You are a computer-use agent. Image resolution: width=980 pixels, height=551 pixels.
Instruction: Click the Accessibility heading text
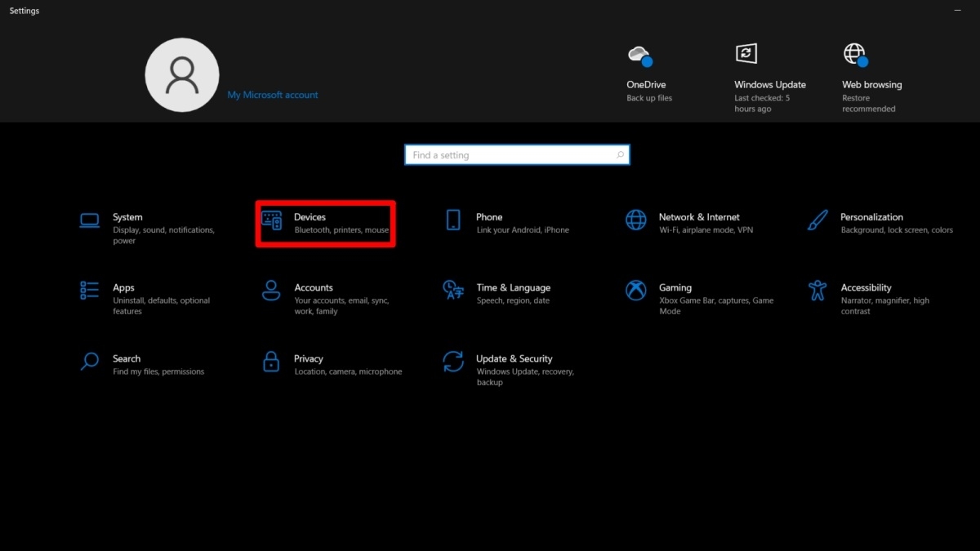point(866,288)
